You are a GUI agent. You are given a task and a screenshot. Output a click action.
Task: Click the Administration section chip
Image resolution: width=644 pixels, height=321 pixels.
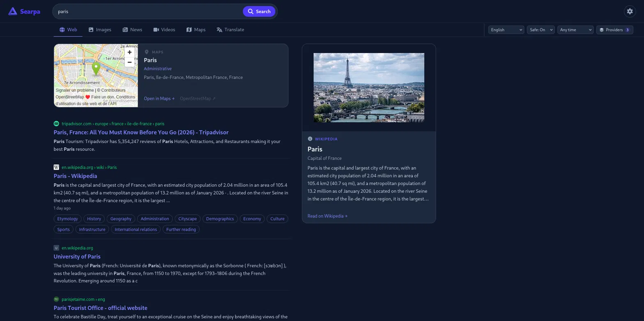pyautogui.click(x=155, y=219)
